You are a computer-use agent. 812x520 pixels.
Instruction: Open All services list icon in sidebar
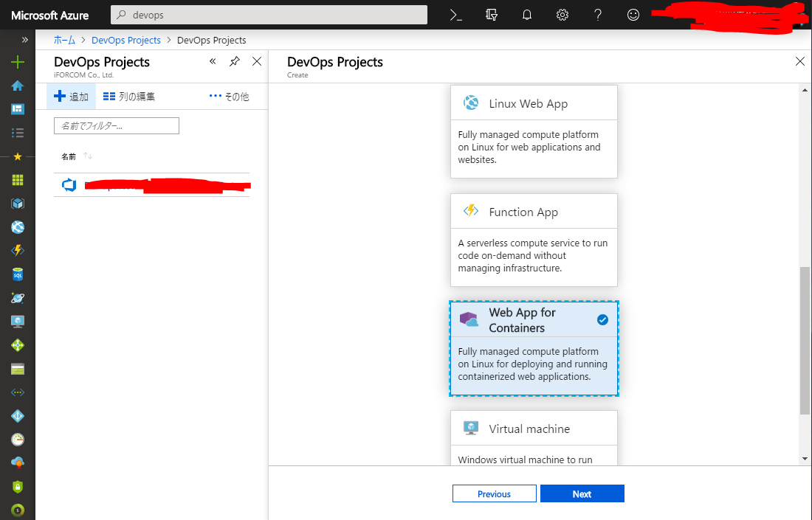(x=18, y=133)
